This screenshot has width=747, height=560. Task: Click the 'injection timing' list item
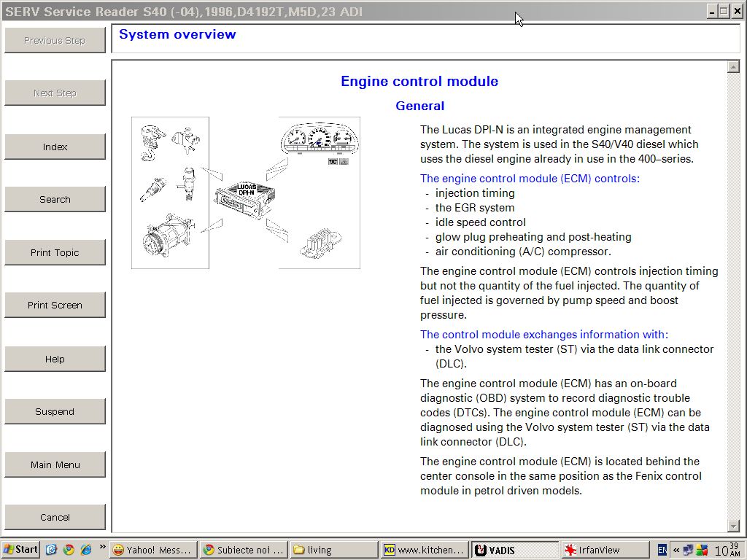coord(475,192)
